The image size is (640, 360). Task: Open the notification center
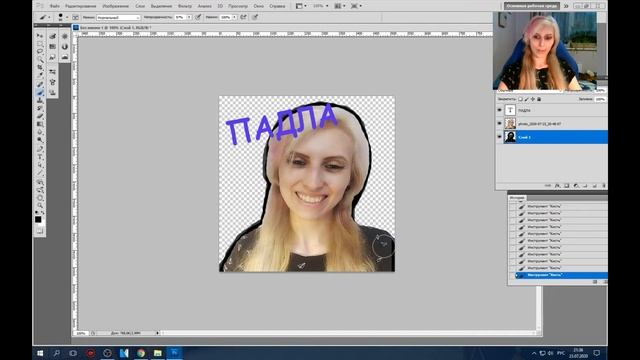[597, 353]
